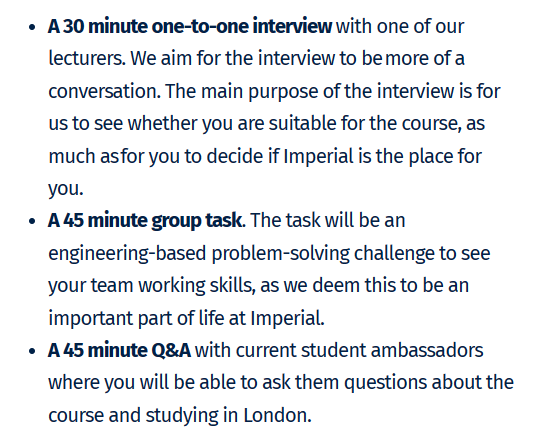Click the first bullet point marker
Image resolution: width=547 pixels, height=447 pixels.
pos(32,27)
